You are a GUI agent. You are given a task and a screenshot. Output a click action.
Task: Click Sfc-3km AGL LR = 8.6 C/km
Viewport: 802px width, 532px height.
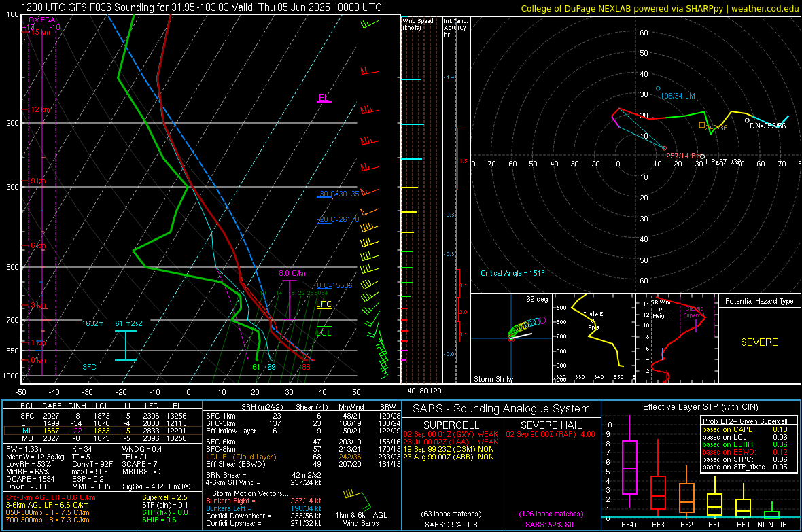(x=51, y=497)
